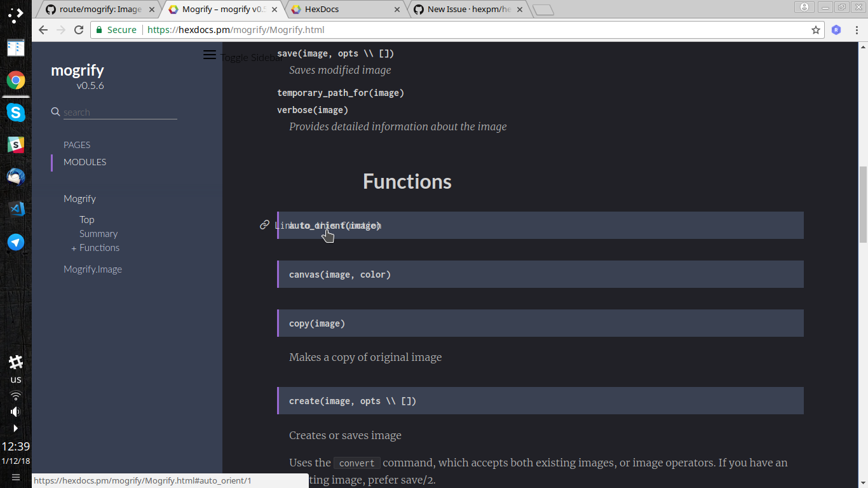Click the copy(image) function header
Image resolution: width=868 pixels, height=488 pixels.
541,323
